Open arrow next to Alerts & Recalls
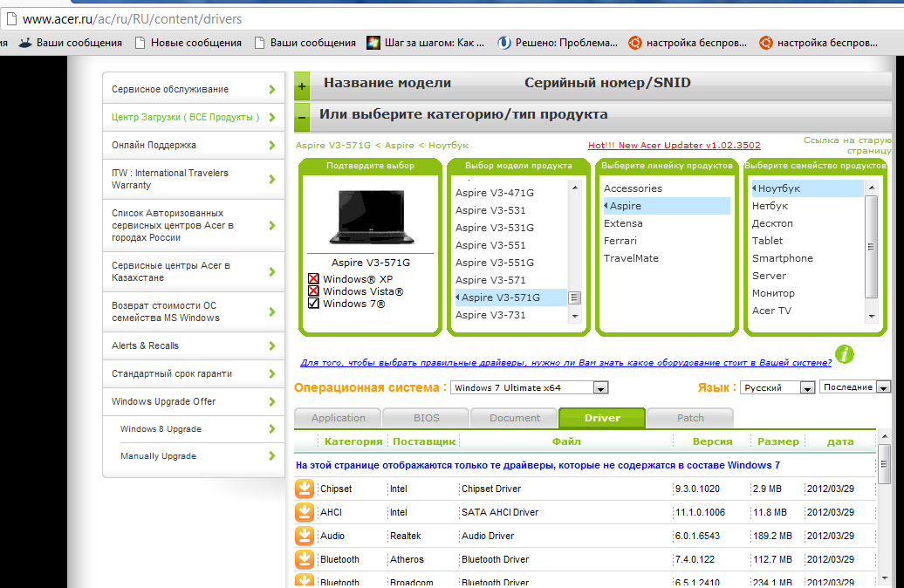This screenshot has width=904, height=588. coord(272,345)
